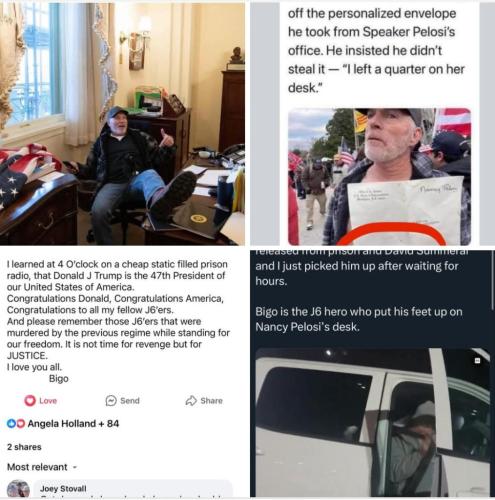Image resolution: width=495 pixels, height=500 pixels.
Task: View reactions list "Angela Holland + 84"
Action: click(x=73, y=423)
